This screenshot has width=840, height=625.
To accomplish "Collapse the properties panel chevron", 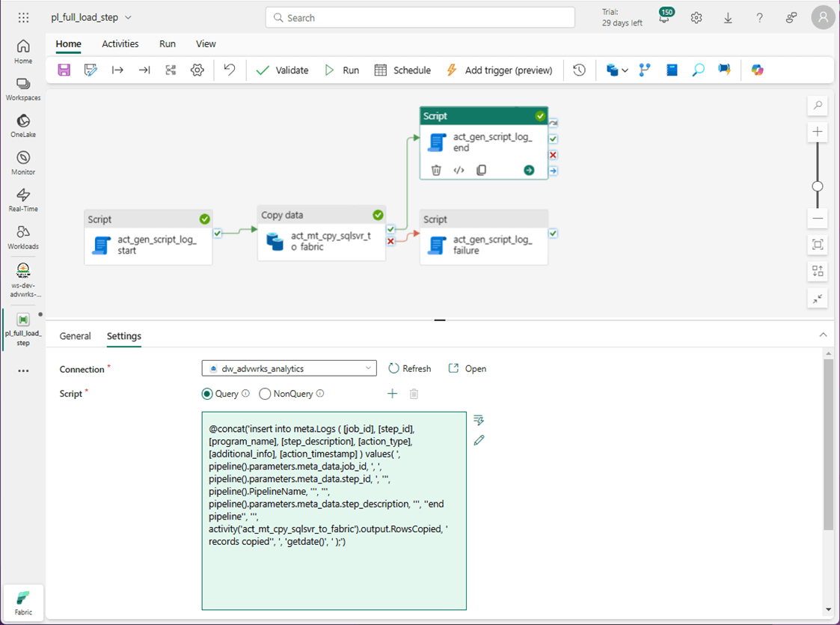I will pos(823,335).
